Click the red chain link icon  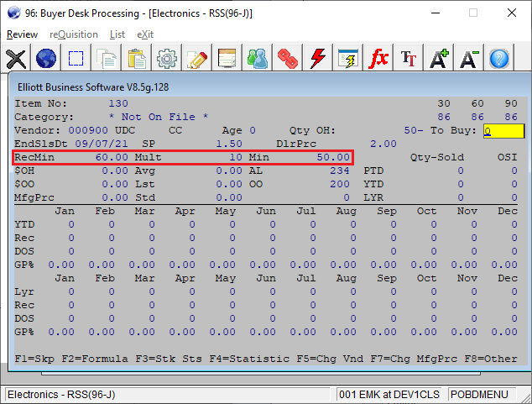point(288,59)
